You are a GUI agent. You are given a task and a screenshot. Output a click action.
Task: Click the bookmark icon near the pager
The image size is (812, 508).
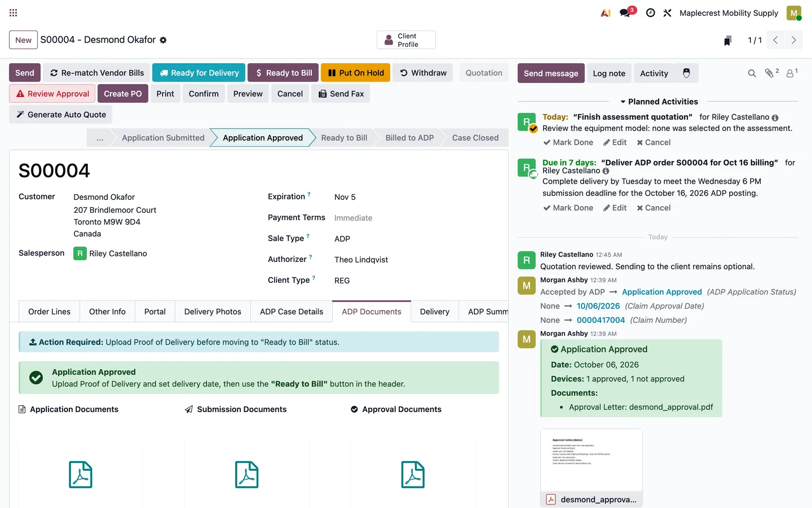tap(728, 40)
